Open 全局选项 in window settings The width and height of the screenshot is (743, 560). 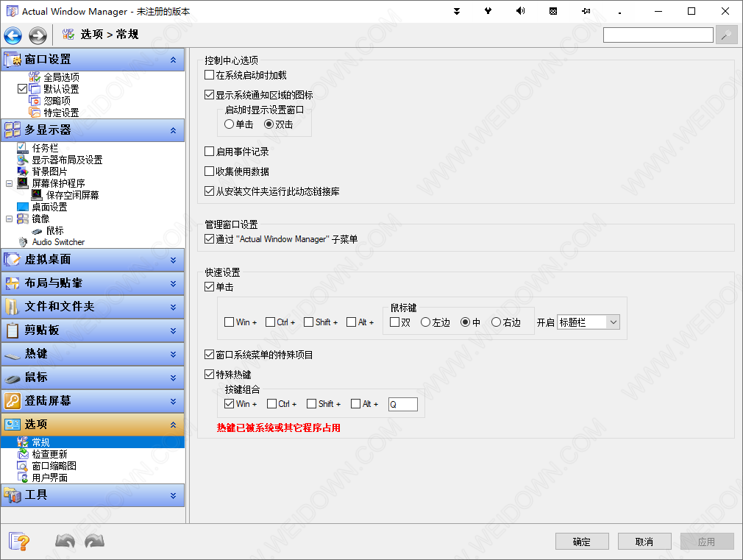61,77
